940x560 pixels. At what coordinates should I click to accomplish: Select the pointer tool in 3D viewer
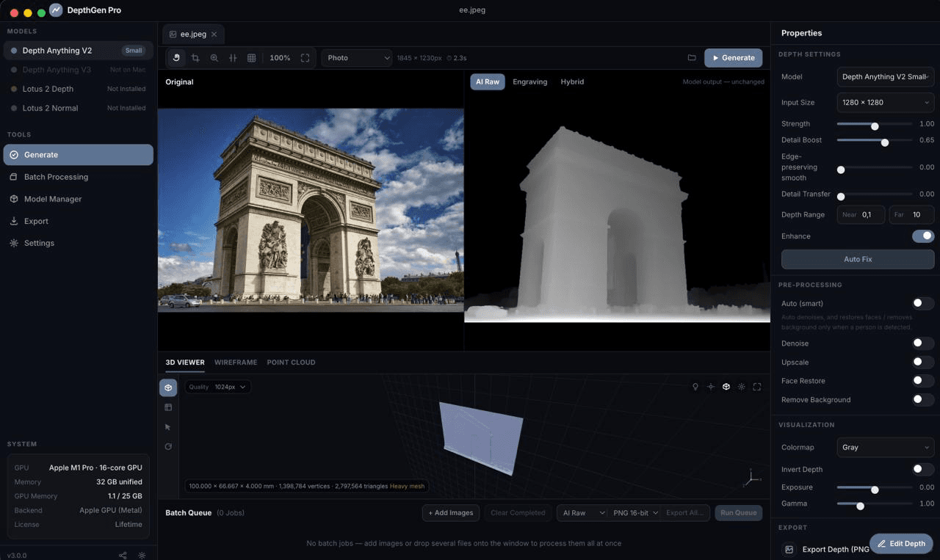pyautogui.click(x=168, y=427)
